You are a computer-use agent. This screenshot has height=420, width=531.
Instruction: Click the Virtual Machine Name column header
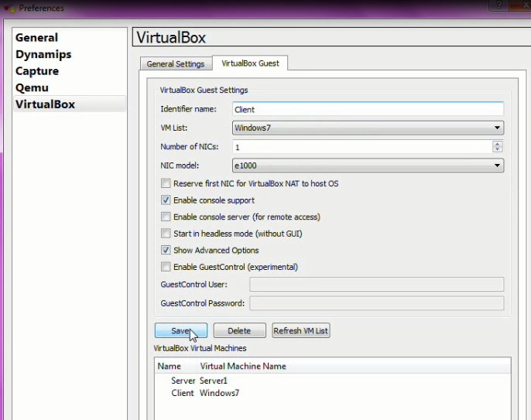[354, 366]
